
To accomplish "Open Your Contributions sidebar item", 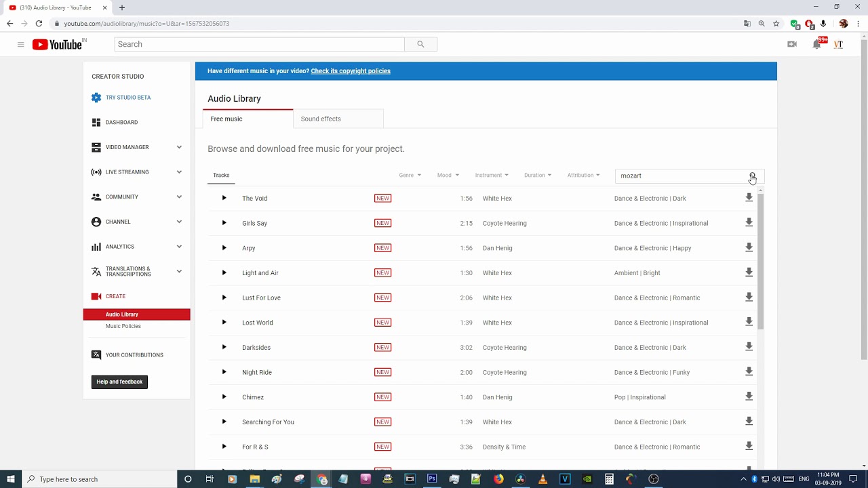I will [x=134, y=355].
